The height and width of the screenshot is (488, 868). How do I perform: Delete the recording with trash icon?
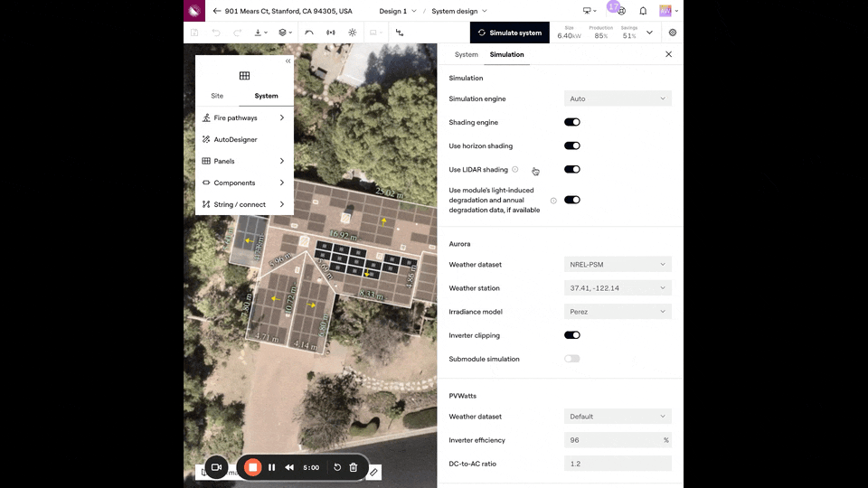click(354, 467)
